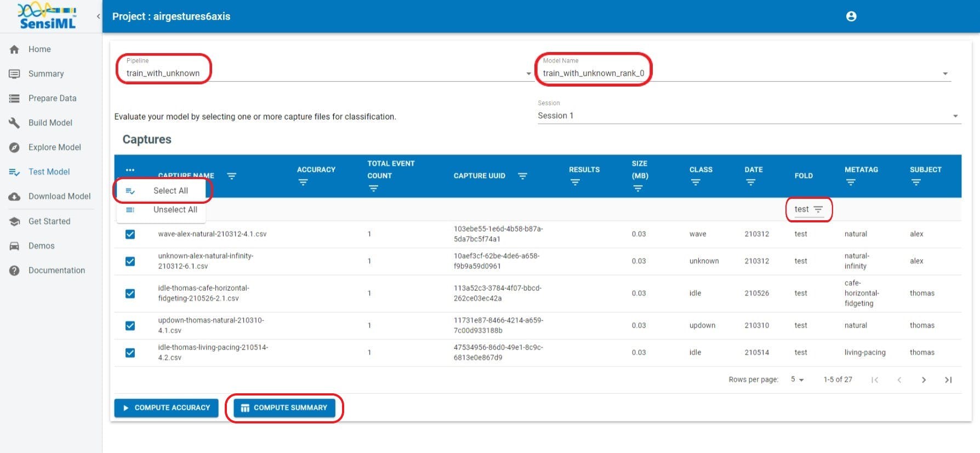The height and width of the screenshot is (453, 980).
Task: Change the rows per page dropdown
Action: (797, 380)
